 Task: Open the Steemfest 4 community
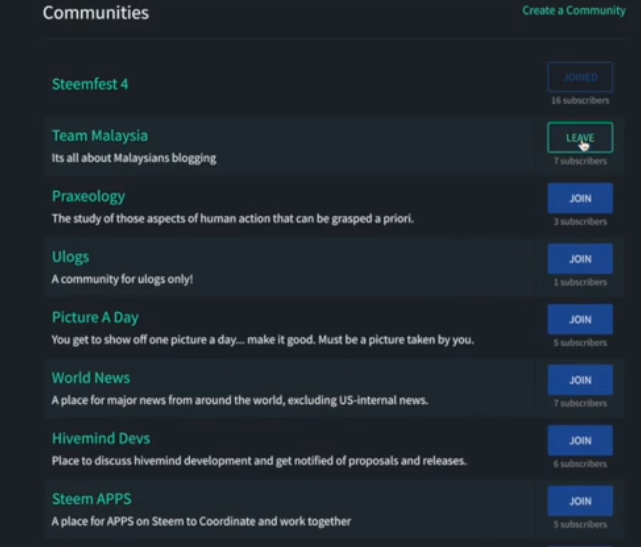[x=90, y=84]
